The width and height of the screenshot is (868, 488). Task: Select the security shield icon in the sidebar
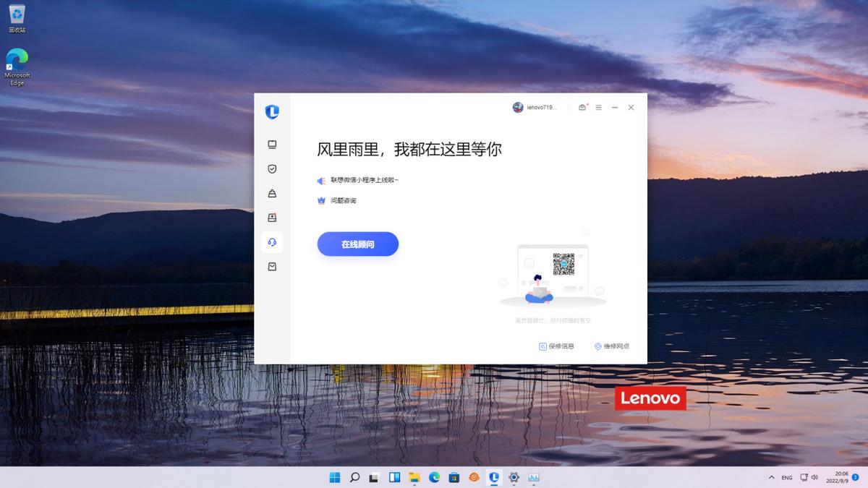coord(272,168)
